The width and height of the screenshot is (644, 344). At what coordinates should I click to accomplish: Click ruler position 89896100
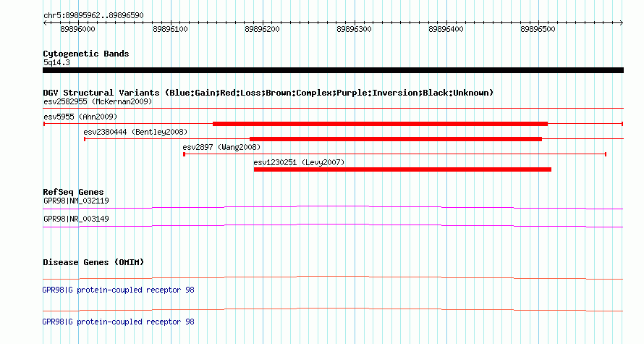(x=170, y=29)
